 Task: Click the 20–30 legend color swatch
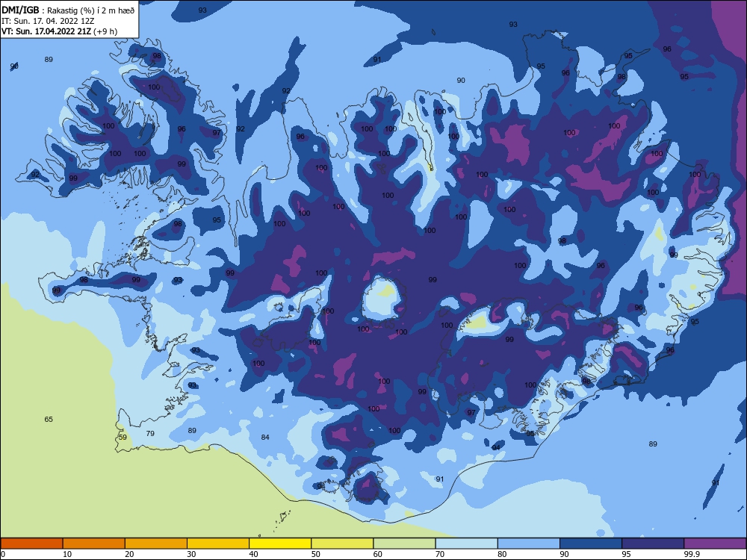pos(156,544)
